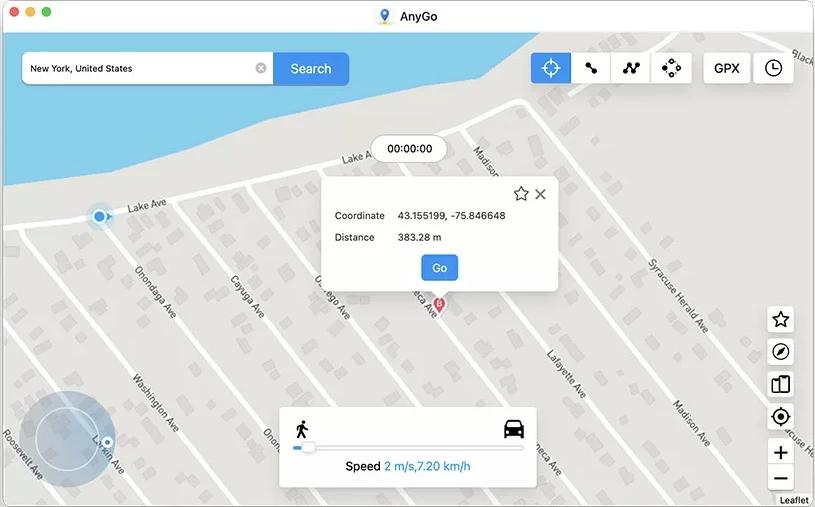This screenshot has height=507, width=815.
Task: Click the Leaflet attribution link
Action: [x=793, y=500]
